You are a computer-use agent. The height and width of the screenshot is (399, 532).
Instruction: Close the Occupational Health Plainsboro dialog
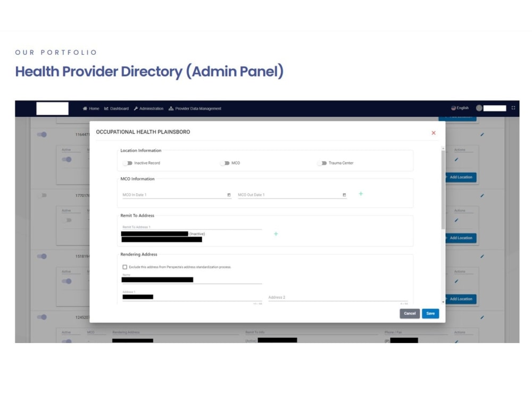pyautogui.click(x=434, y=132)
